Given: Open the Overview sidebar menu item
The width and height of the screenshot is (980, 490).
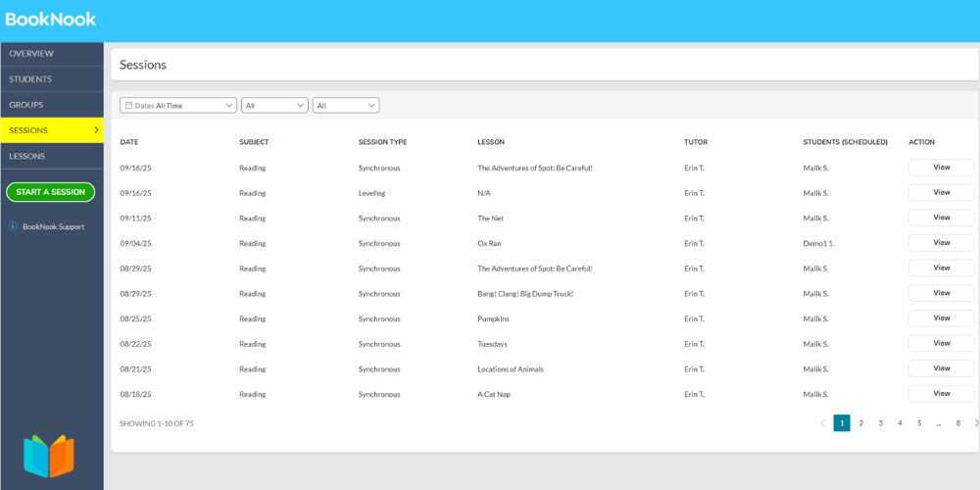Looking at the screenshot, I should (31, 54).
